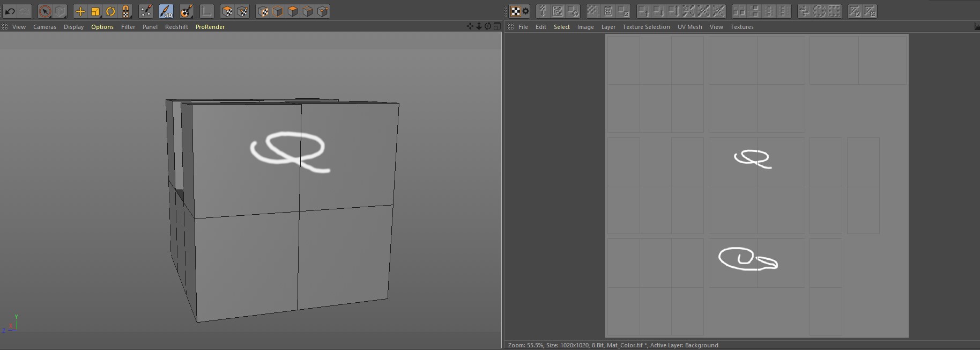Click the orange-top checkered cube icon
Screen dimensions: 980x350
click(x=227, y=11)
